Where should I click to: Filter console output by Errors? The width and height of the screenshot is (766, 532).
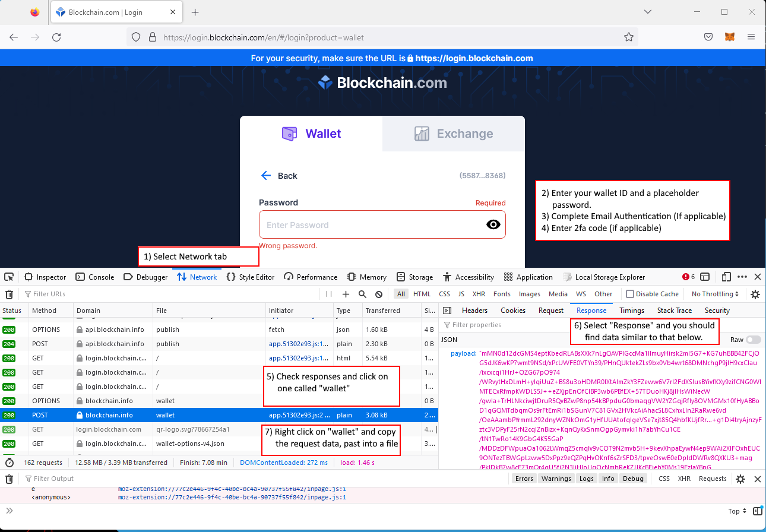click(x=524, y=479)
